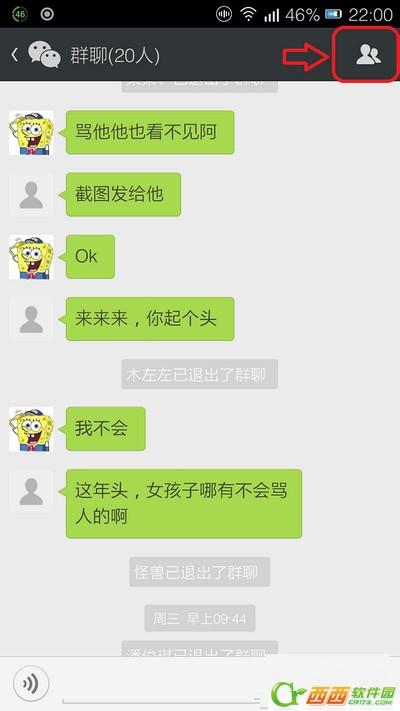This screenshot has height=711, width=400.
Task: Open group members icon in header
Action: click(x=368, y=55)
